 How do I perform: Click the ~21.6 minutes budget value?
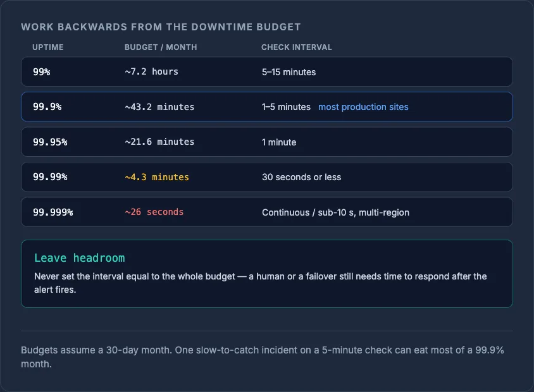point(159,142)
